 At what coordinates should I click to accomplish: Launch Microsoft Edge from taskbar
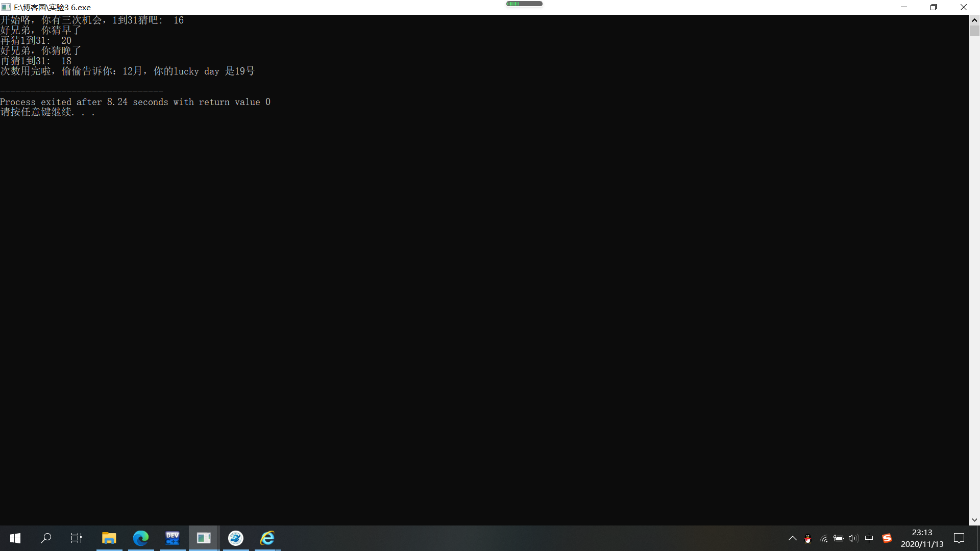[140, 538]
